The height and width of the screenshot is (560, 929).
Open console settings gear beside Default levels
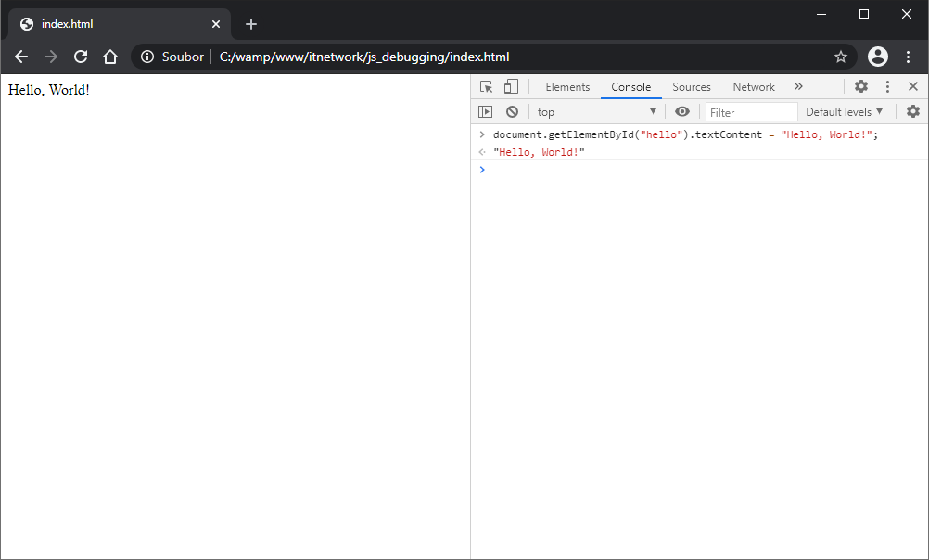coord(913,112)
